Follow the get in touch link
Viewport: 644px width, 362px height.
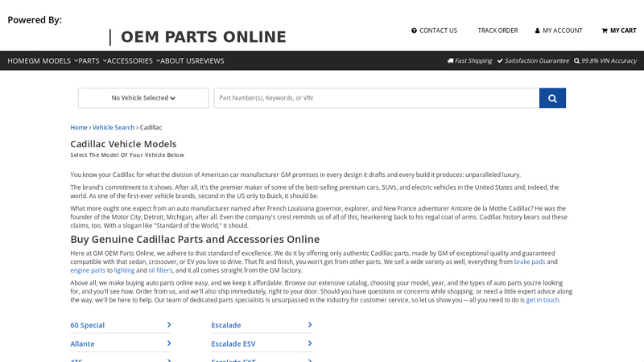coord(543,299)
